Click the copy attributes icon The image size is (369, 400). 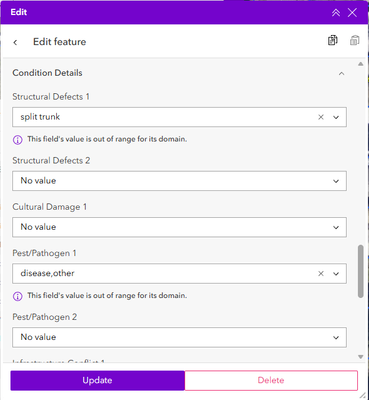tap(333, 40)
